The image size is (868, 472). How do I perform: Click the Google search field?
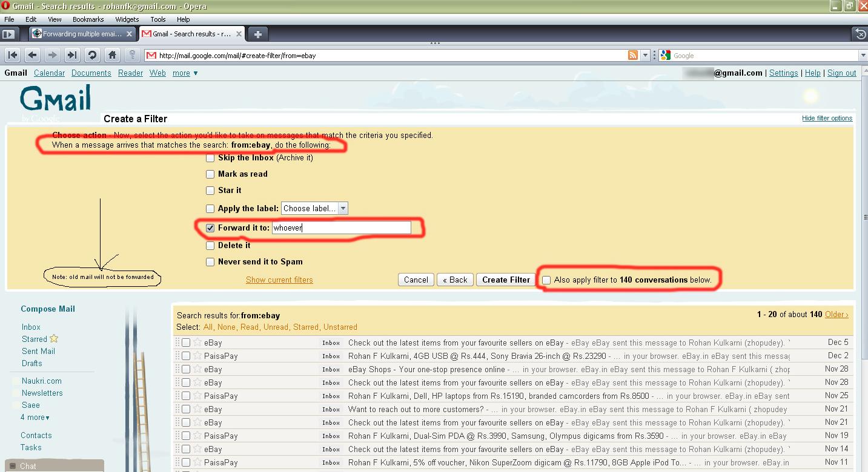coord(766,55)
